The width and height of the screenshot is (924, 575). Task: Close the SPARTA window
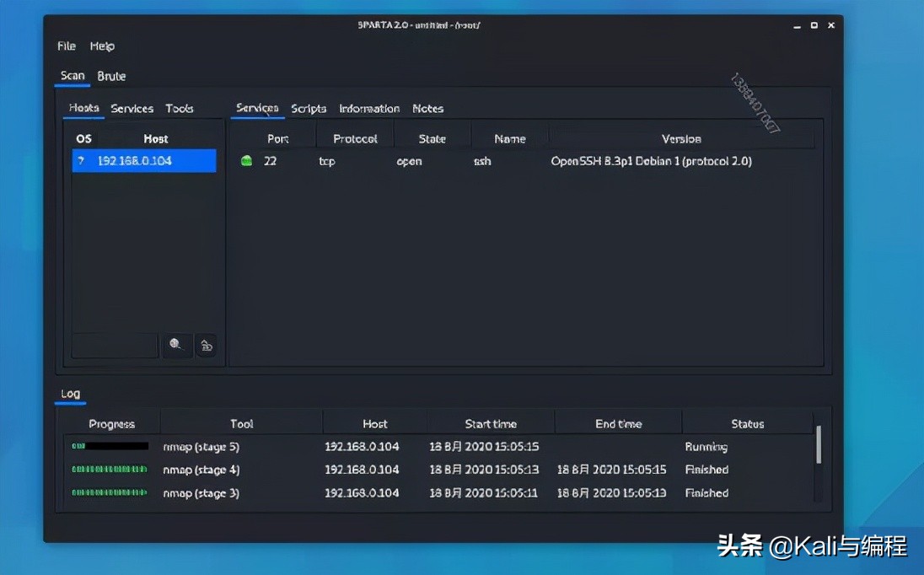click(x=831, y=25)
